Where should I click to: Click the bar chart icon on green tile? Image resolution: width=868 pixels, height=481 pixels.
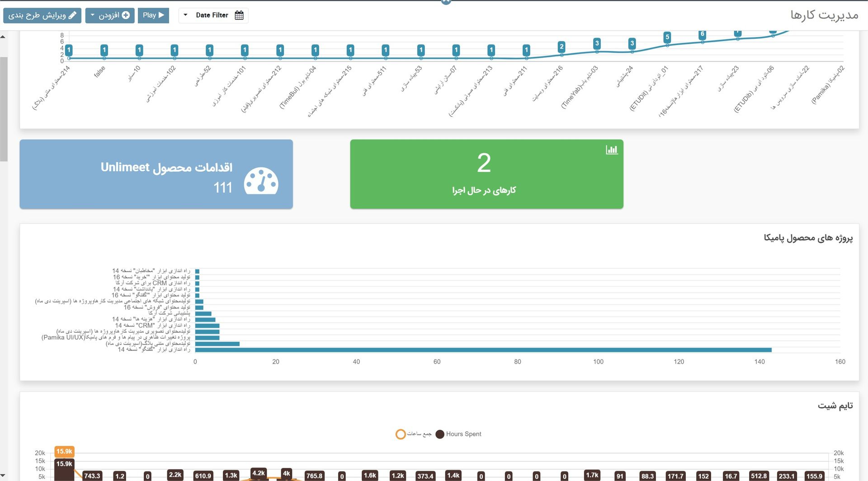coord(612,149)
